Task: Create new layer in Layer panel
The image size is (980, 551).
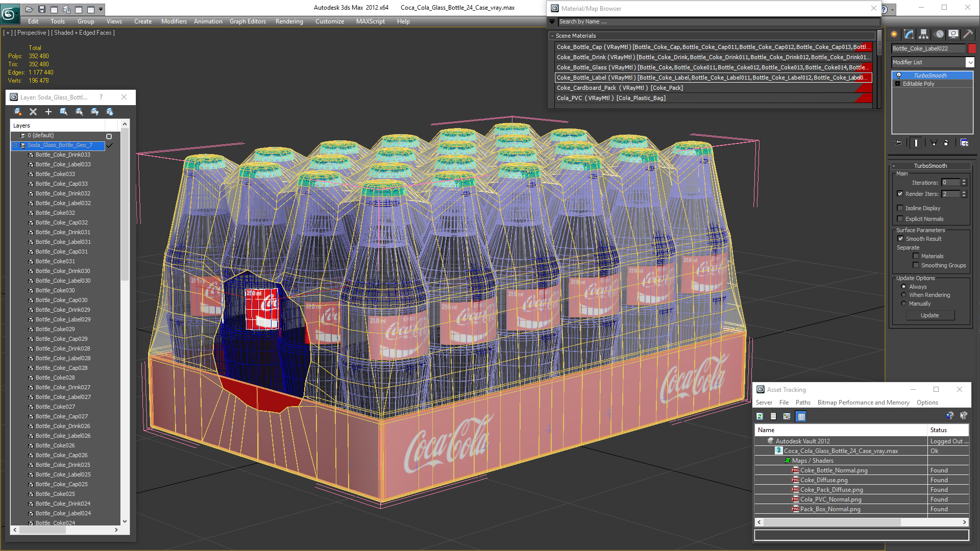Action: 18,112
